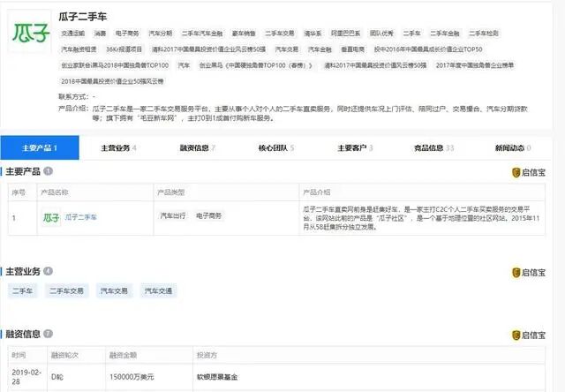This screenshot has width=565, height=392.
Task: Click the 2018中国最具投资价值企业50强风云榜 tag
Action: pyautogui.click(x=112, y=81)
